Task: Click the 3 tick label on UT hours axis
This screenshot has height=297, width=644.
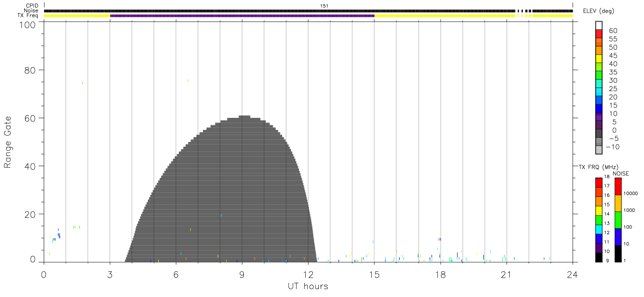Action: (110, 274)
